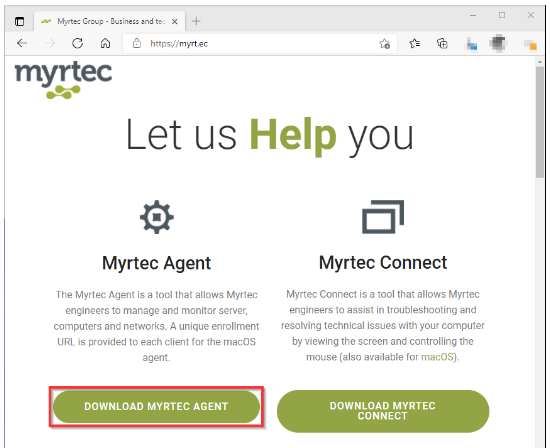Close the Myrtec Group tab
550x448 pixels.
click(174, 22)
